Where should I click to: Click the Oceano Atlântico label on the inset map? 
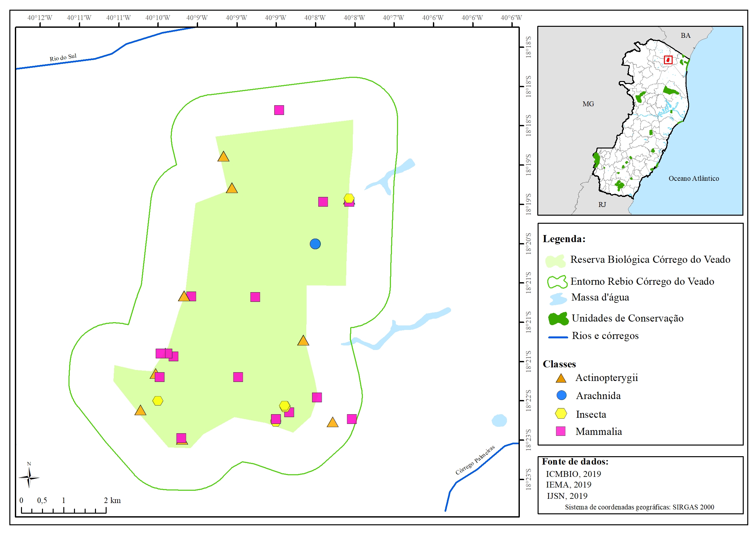pos(693,178)
